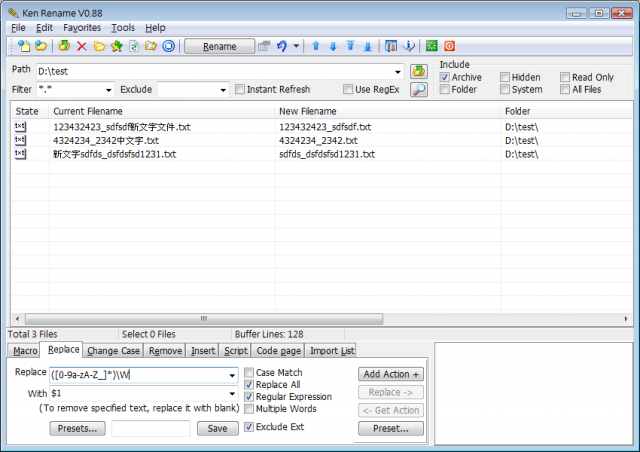
Task: Click the move to top icon
Action: [x=350, y=46]
